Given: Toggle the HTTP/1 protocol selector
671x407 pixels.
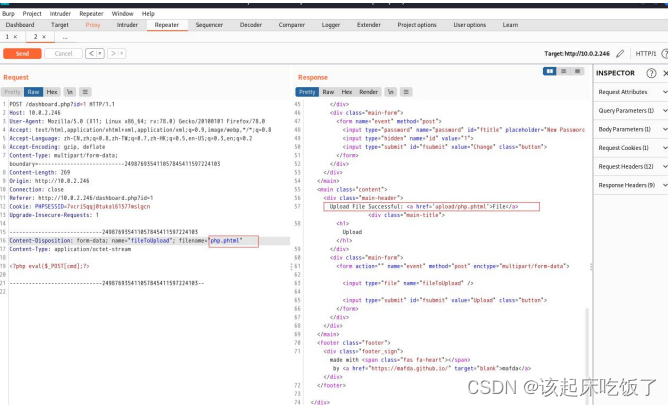Looking at the screenshot, I should [646, 53].
